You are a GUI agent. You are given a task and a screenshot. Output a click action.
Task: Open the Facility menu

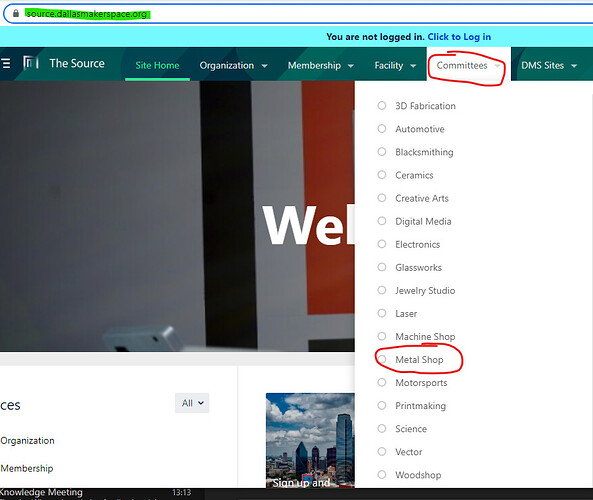[x=395, y=65]
